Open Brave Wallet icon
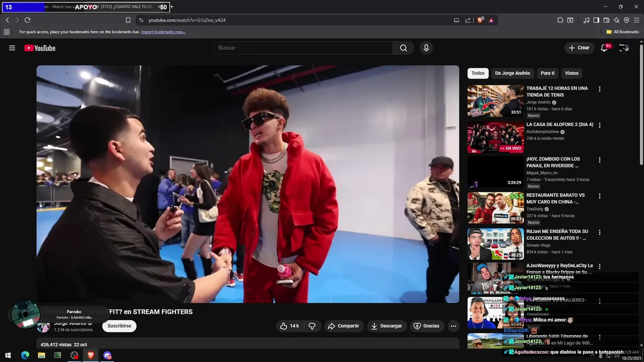 pos(606,20)
